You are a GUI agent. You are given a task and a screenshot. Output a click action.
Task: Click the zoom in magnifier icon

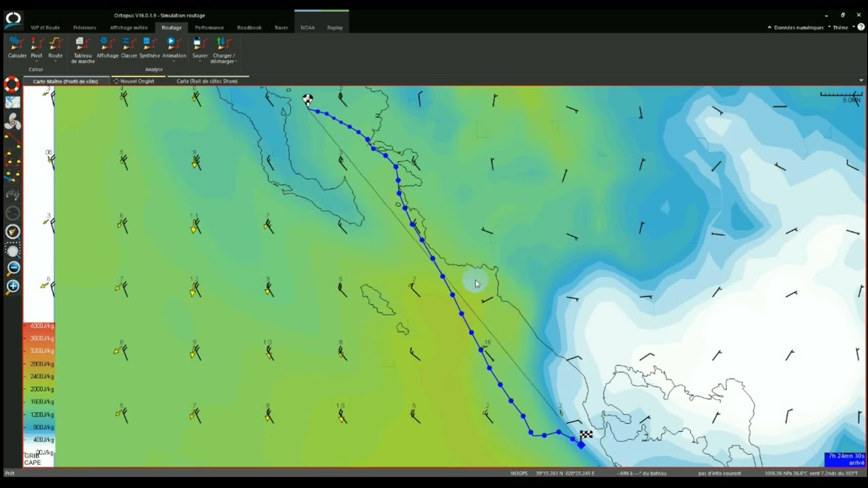[x=13, y=287]
